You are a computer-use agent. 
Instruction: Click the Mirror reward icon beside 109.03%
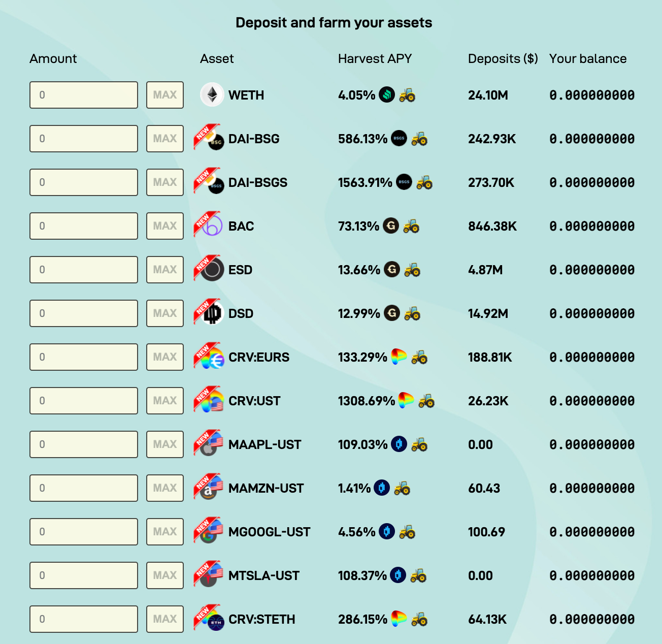[x=399, y=444]
